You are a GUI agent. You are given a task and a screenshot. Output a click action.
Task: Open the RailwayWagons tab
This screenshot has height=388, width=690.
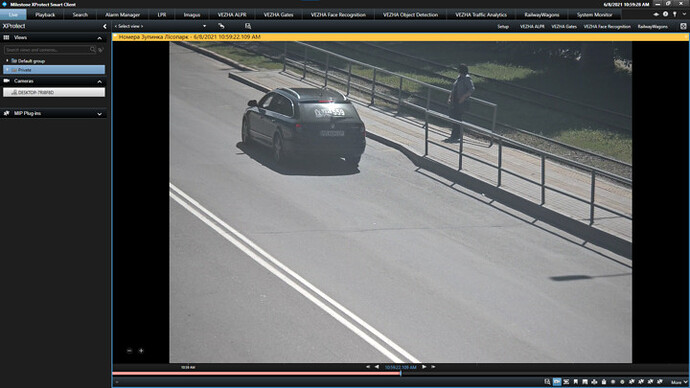tap(542, 15)
